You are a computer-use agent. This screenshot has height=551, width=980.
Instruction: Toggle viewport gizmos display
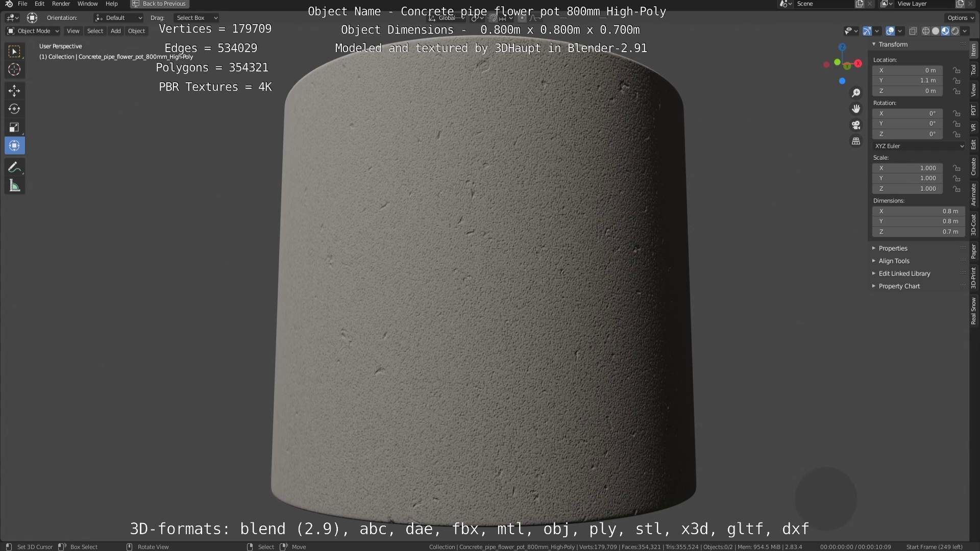click(x=867, y=31)
